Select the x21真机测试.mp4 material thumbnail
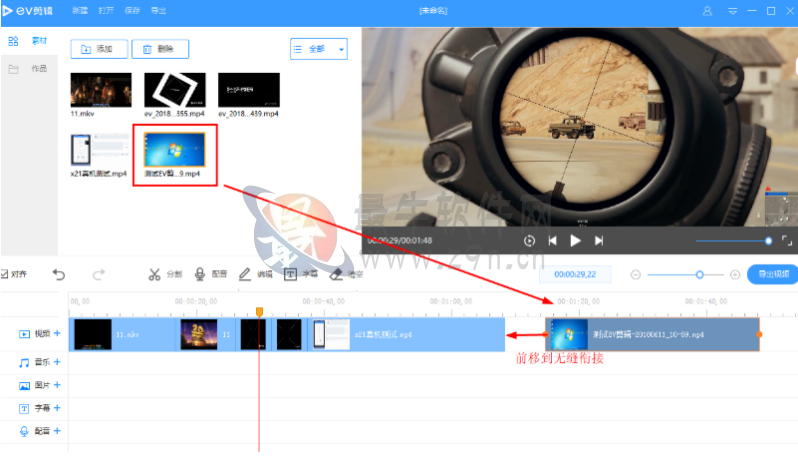Screen dimensions: 798x467 [x=100, y=150]
